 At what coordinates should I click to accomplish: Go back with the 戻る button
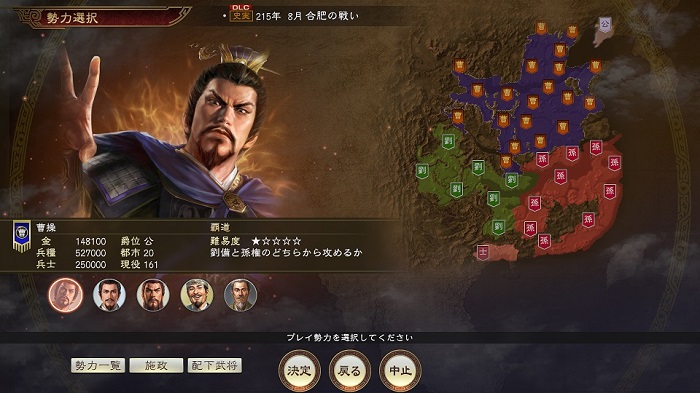350,370
